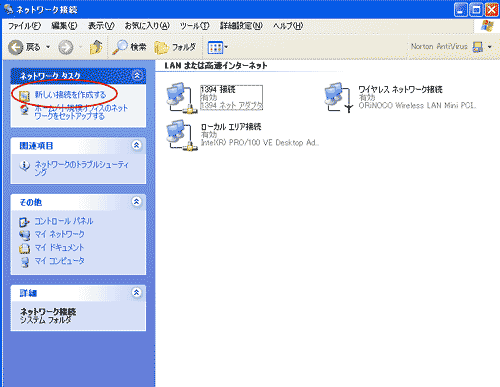Click the My Computer icon
This screenshot has height=387, width=500.
pos(24,262)
